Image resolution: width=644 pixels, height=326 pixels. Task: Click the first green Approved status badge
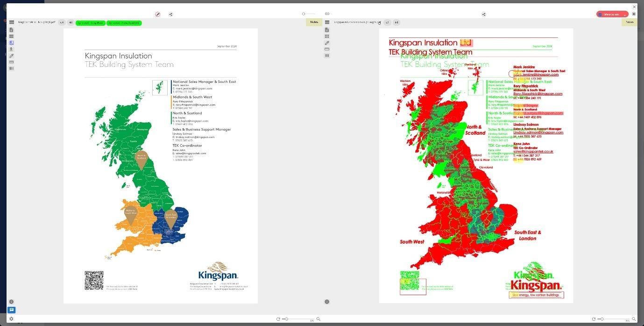coord(91,22)
